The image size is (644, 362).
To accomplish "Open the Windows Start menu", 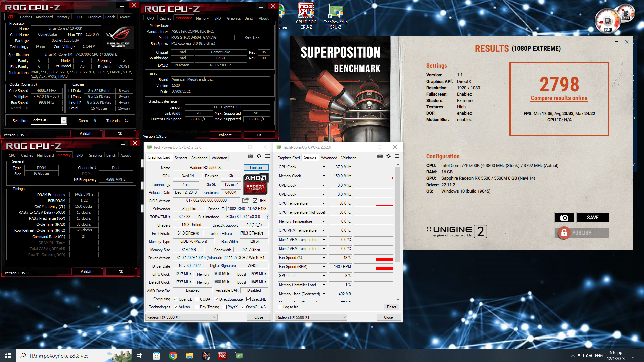I will pyautogui.click(x=8, y=356).
